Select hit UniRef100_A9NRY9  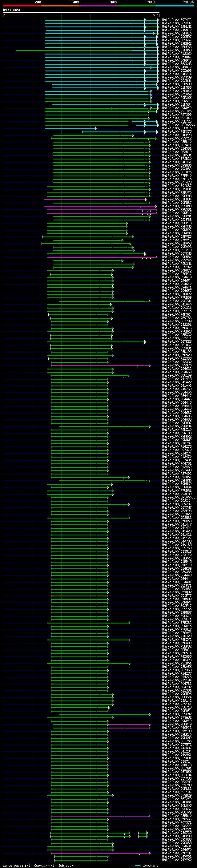point(177,108)
